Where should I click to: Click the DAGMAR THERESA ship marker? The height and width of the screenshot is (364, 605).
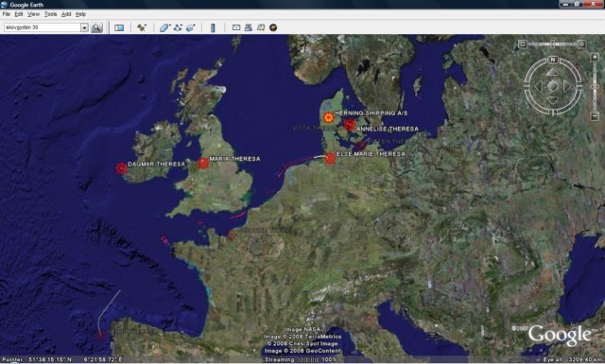pyautogui.click(x=122, y=168)
